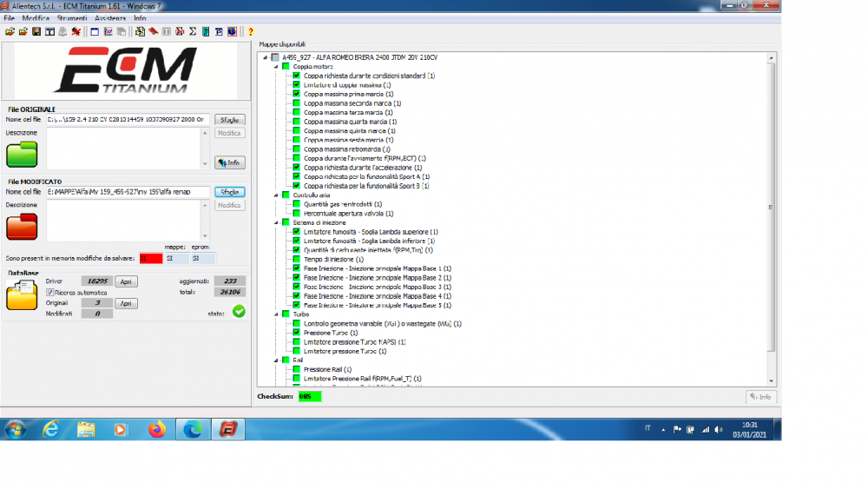Click the save floppy disk toolbar icon

pos(36,31)
